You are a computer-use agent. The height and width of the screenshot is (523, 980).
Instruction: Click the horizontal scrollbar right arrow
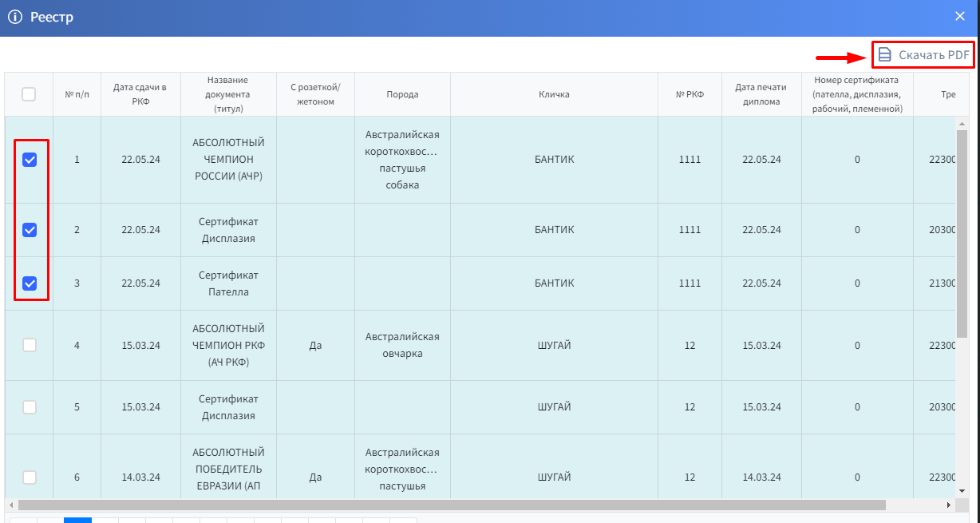948,505
